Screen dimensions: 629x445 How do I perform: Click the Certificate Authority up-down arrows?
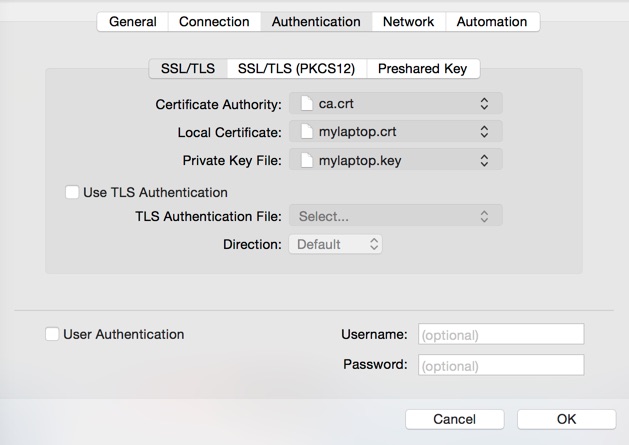click(x=484, y=104)
